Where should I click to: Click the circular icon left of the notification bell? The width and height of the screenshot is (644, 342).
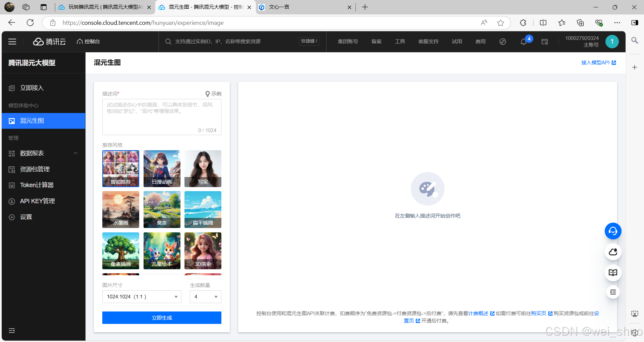coord(502,42)
